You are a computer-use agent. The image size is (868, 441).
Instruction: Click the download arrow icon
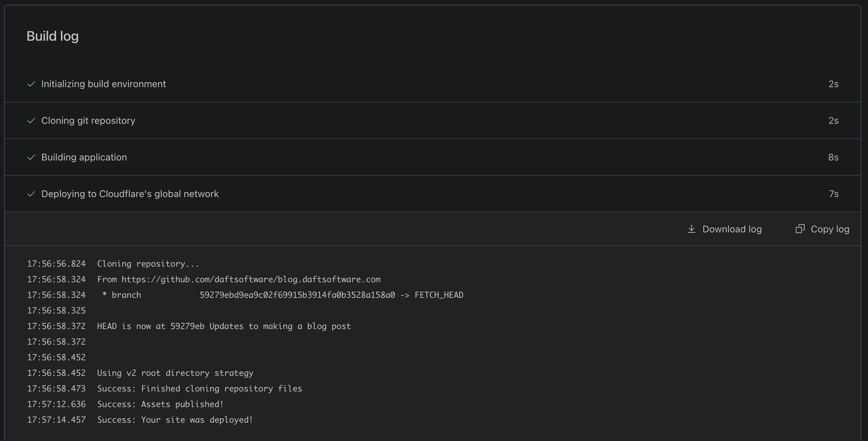(691, 229)
